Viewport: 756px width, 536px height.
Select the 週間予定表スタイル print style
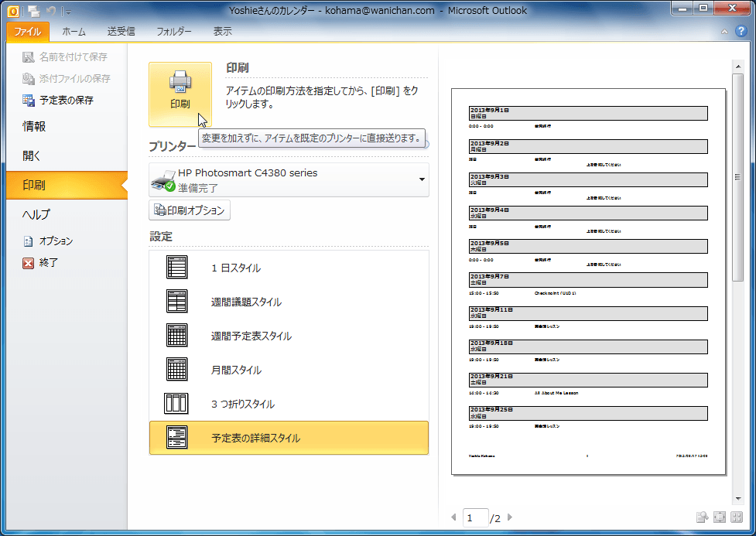289,336
